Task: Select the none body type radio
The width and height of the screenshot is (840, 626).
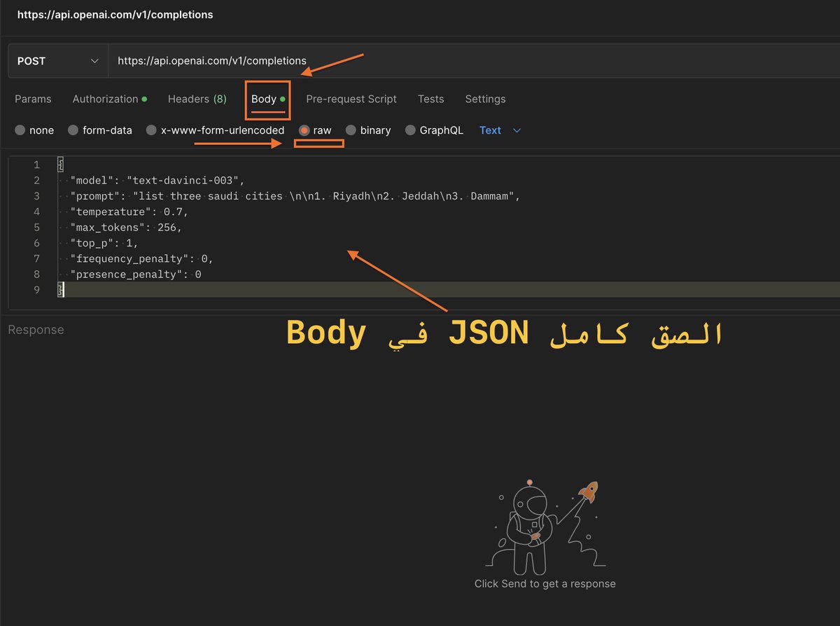Action: [x=20, y=130]
